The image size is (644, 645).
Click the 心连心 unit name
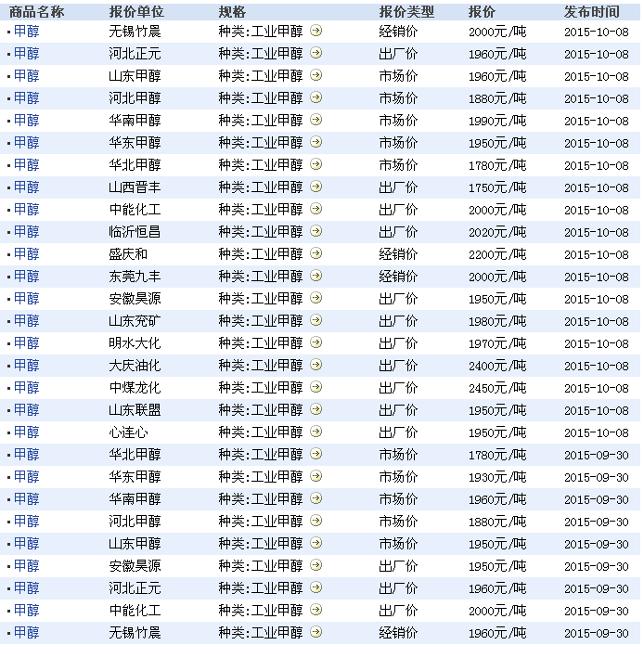(x=128, y=432)
